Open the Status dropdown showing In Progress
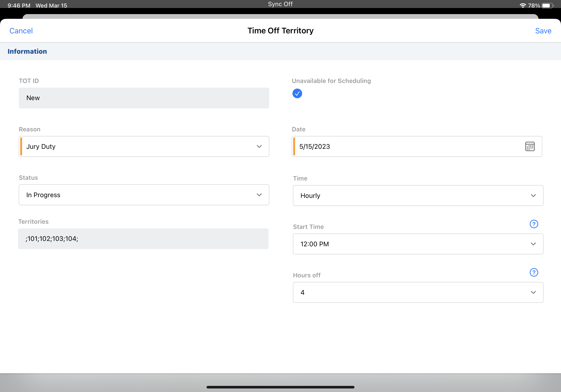This screenshot has height=392, width=561. click(x=144, y=195)
